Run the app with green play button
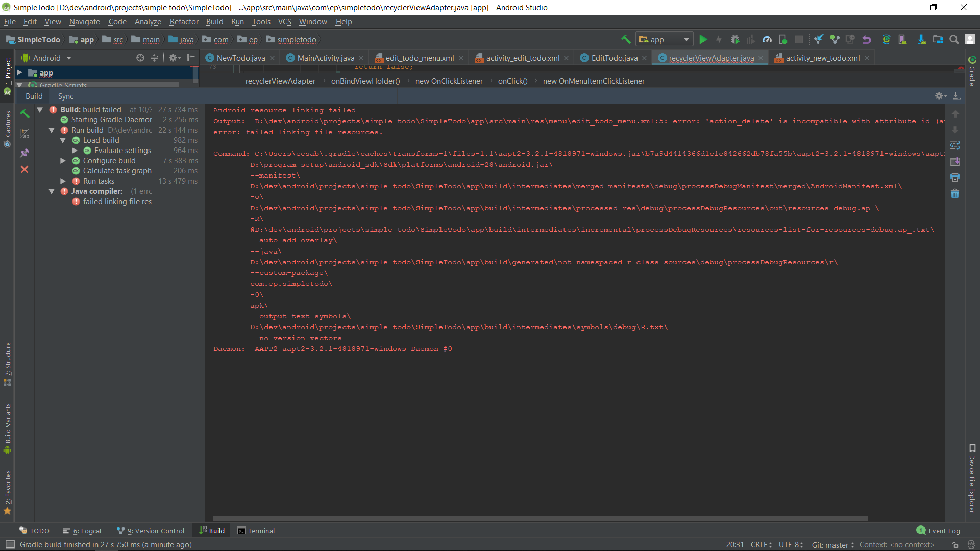980x551 pixels. pyautogui.click(x=703, y=40)
